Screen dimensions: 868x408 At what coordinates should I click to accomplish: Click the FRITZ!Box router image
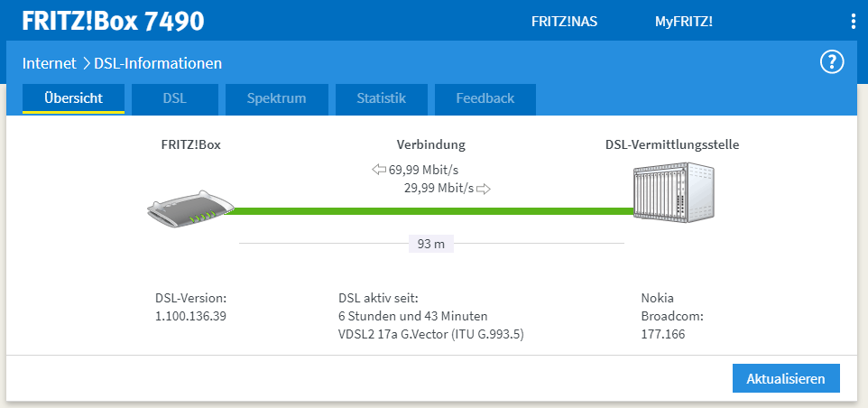pyautogui.click(x=188, y=208)
